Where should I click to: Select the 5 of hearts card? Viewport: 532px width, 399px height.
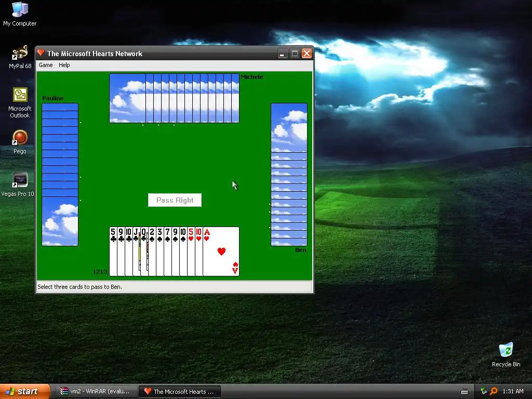point(191,251)
